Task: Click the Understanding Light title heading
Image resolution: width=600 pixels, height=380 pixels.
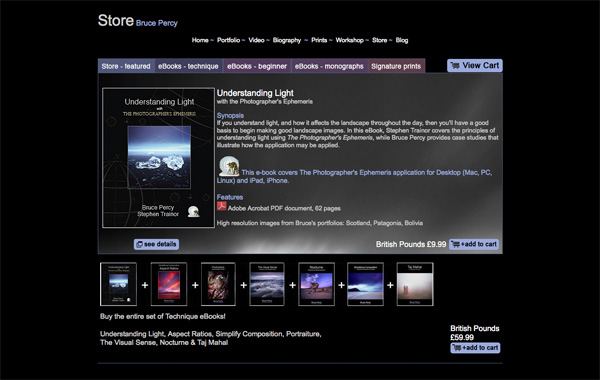Action: [x=255, y=93]
